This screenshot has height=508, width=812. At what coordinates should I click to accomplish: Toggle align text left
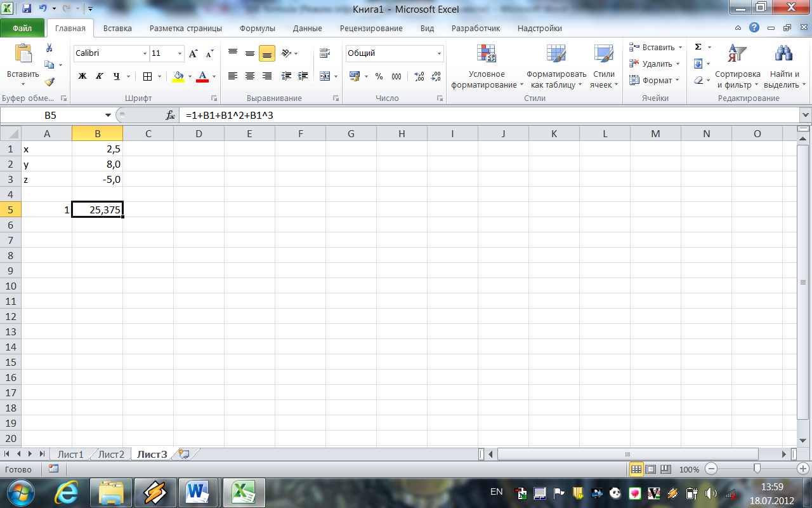coord(233,76)
